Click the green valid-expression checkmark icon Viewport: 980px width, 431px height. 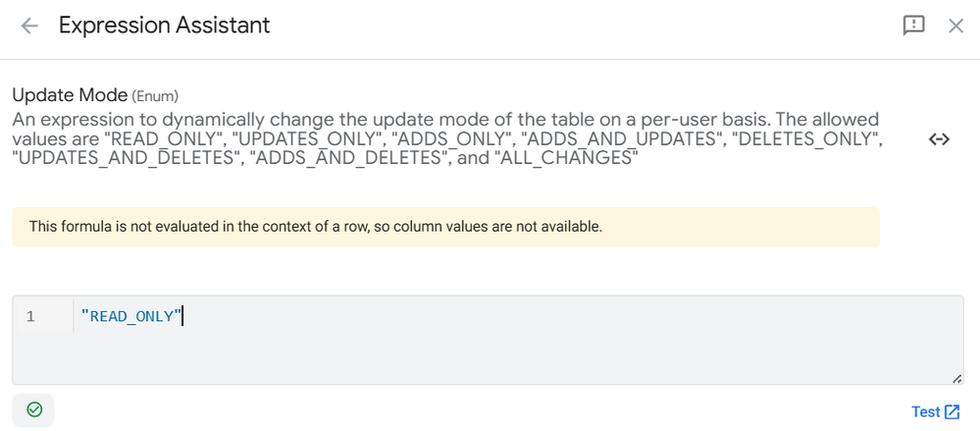(34, 409)
